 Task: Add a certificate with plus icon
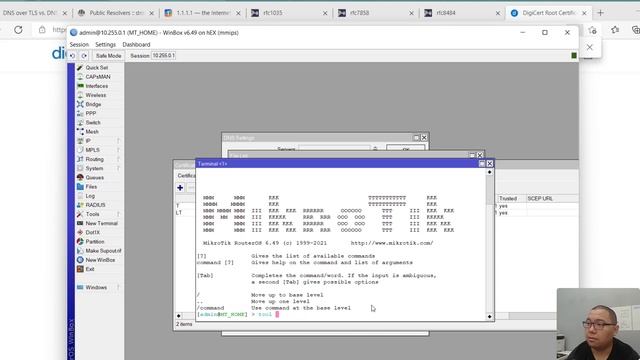tap(180, 188)
